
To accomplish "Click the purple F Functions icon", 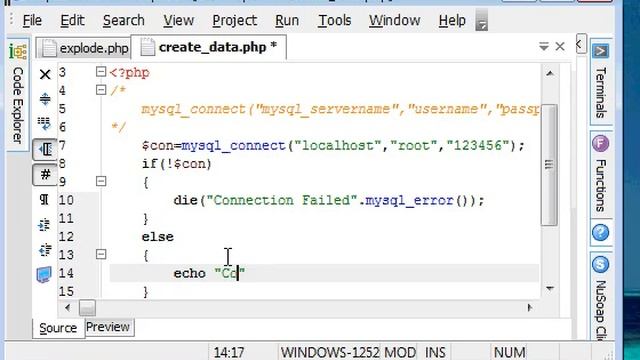I will pos(600,144).
